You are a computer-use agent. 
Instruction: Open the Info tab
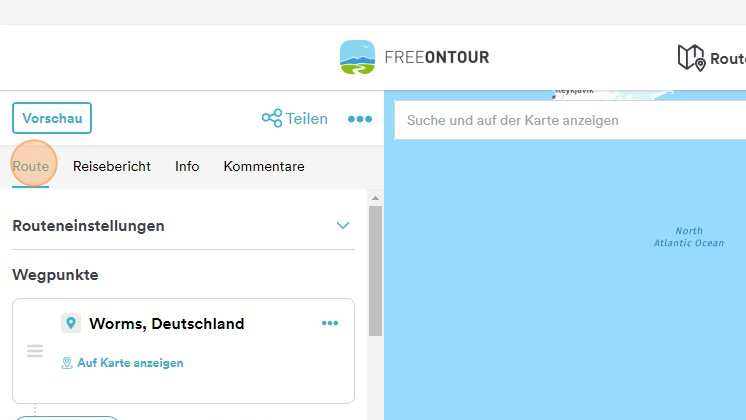pyautogui.click(x=187, y=166)
